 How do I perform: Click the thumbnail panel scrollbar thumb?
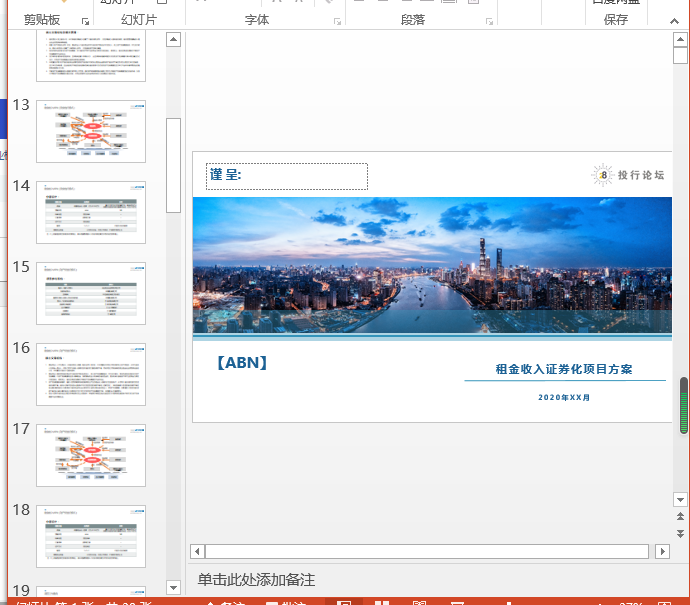(x=173, y=165)
